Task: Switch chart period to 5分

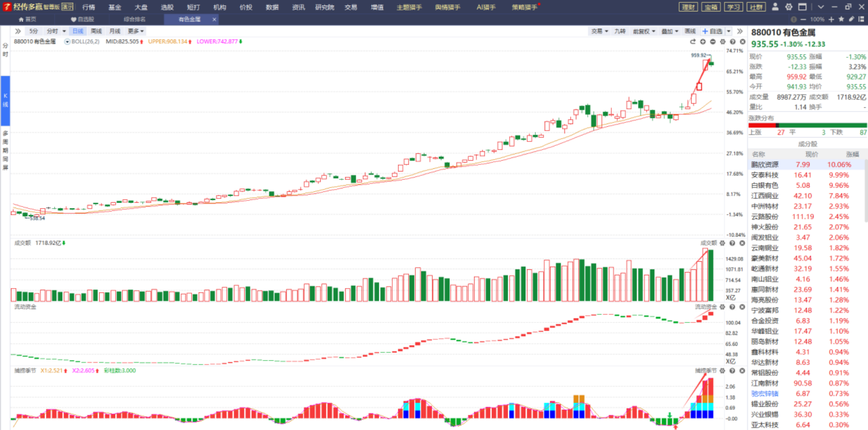Action: click(34, 31)
